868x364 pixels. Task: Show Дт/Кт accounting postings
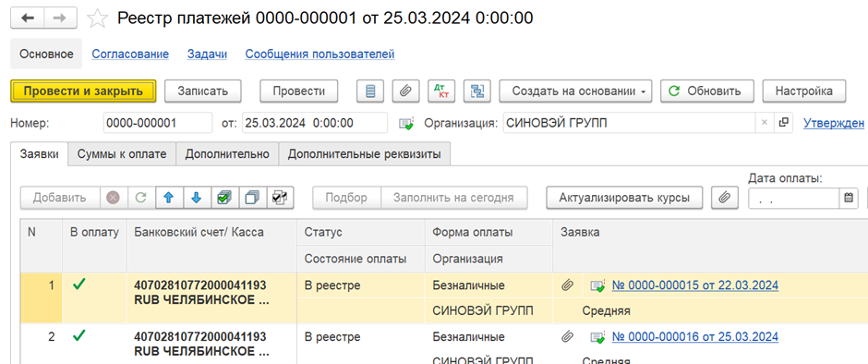pos(441,91)
